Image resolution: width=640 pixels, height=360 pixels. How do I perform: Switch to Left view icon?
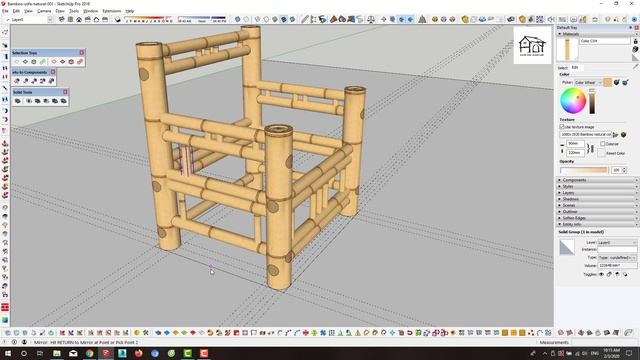(x=105, y=19)
